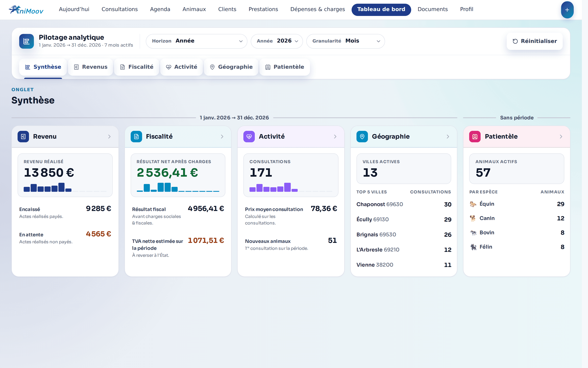588x368 pixels.
Task: Click the Pilotage analytique chart icon
Action: (x=27, y=41)
